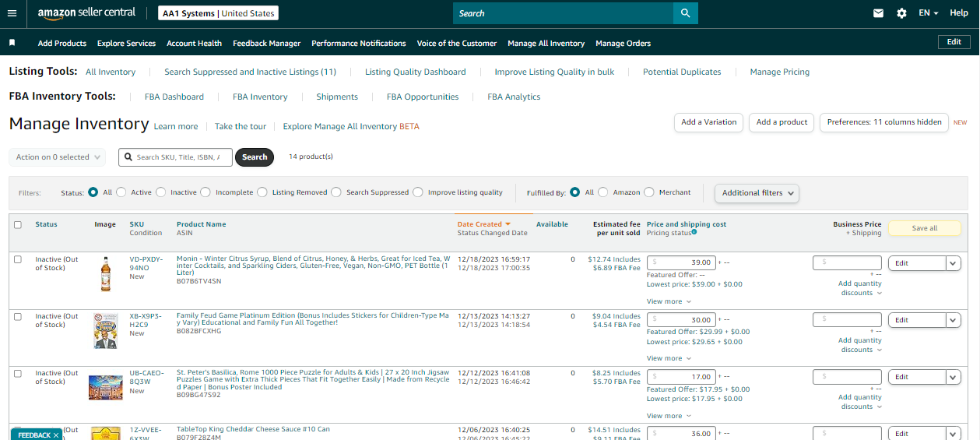
Task: Click Add a Variation button
Action: [709, 122]
